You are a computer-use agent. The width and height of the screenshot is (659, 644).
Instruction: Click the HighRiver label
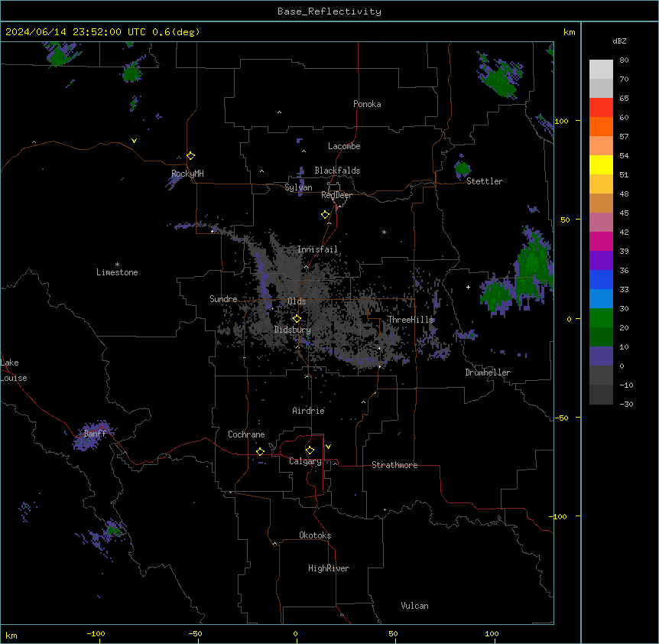coord(329,568)
